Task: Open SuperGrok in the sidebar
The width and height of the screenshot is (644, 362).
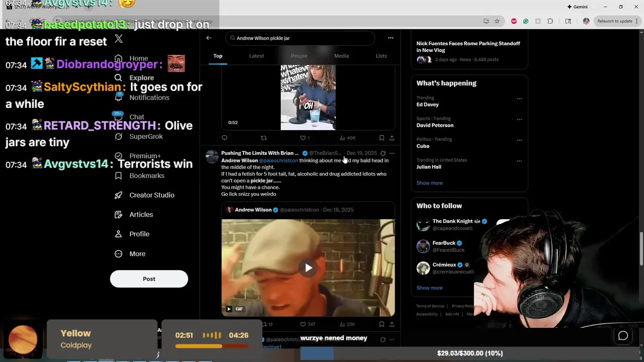Action: click(138, 136)
